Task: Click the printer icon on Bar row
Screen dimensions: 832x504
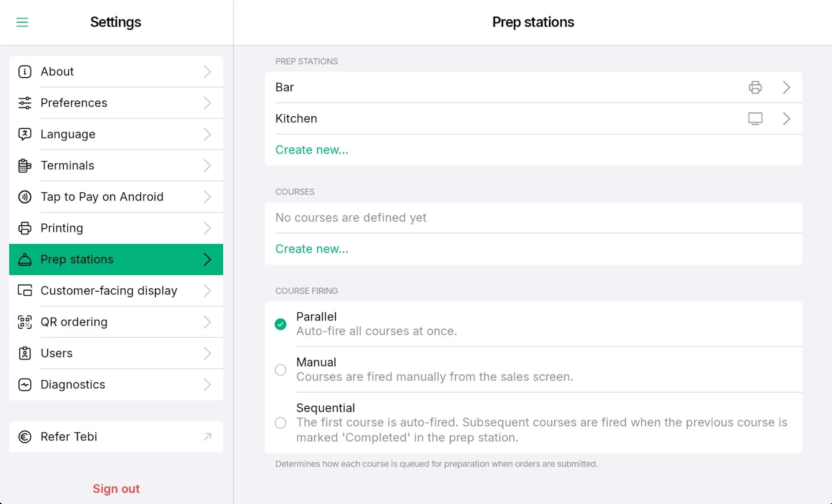Action: point(755,88)
